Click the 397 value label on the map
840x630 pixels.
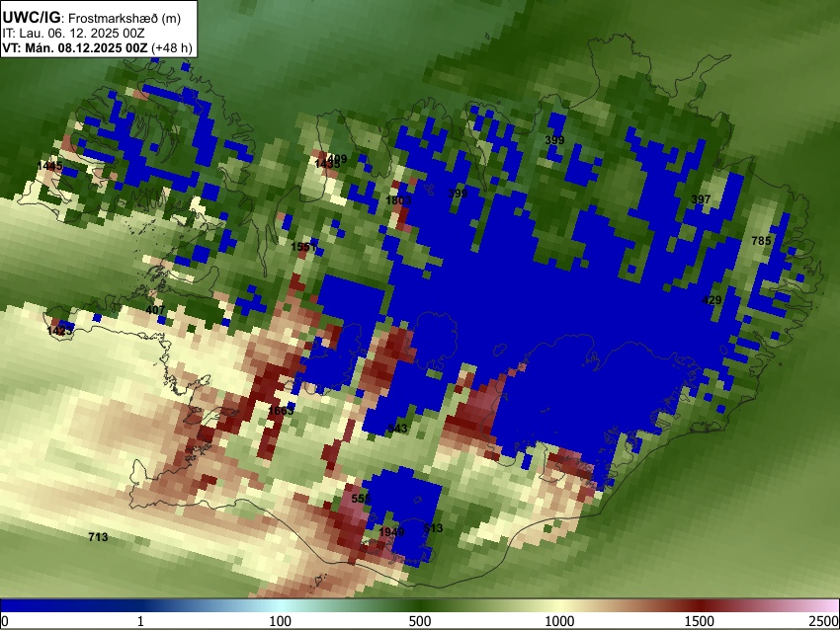(701, 199)
